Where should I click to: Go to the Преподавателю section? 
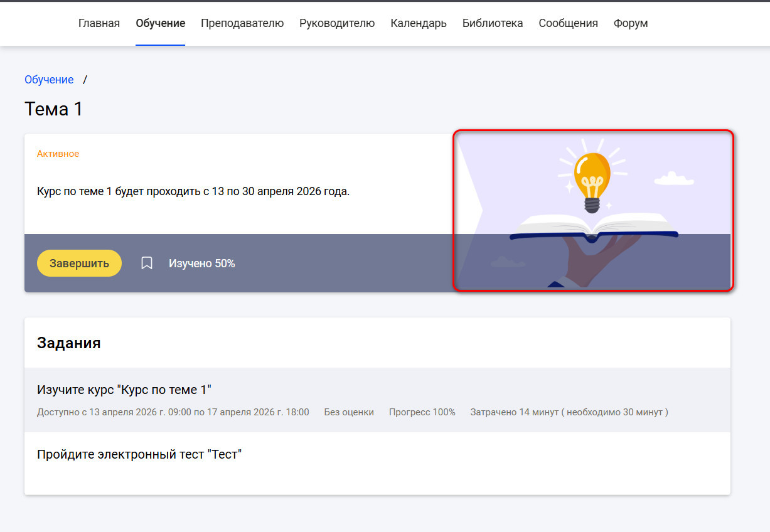(x=242, y=23)
